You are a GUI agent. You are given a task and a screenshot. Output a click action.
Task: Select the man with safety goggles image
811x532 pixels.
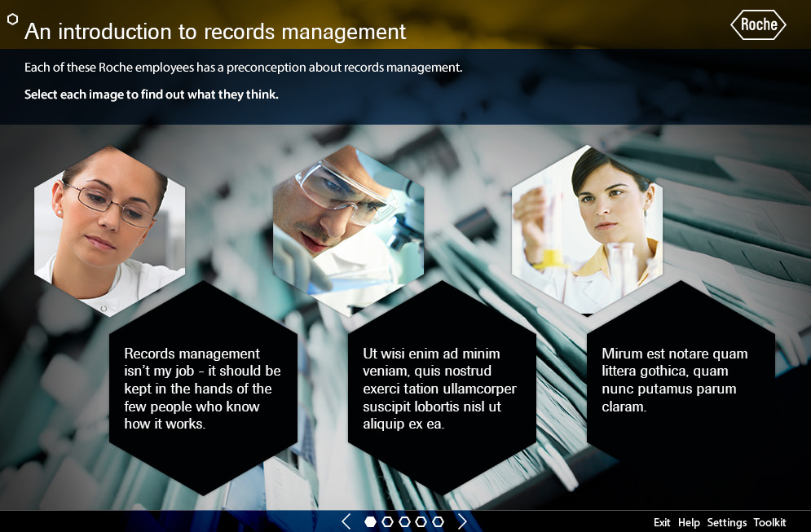pyautogui.click(x=348, y=222)
